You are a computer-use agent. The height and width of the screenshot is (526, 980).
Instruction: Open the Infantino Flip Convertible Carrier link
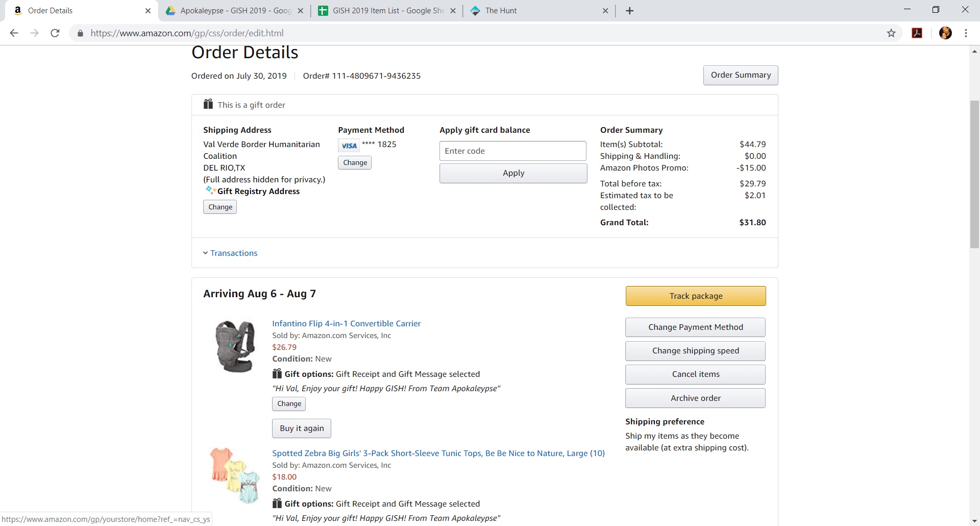click(346, 323)
